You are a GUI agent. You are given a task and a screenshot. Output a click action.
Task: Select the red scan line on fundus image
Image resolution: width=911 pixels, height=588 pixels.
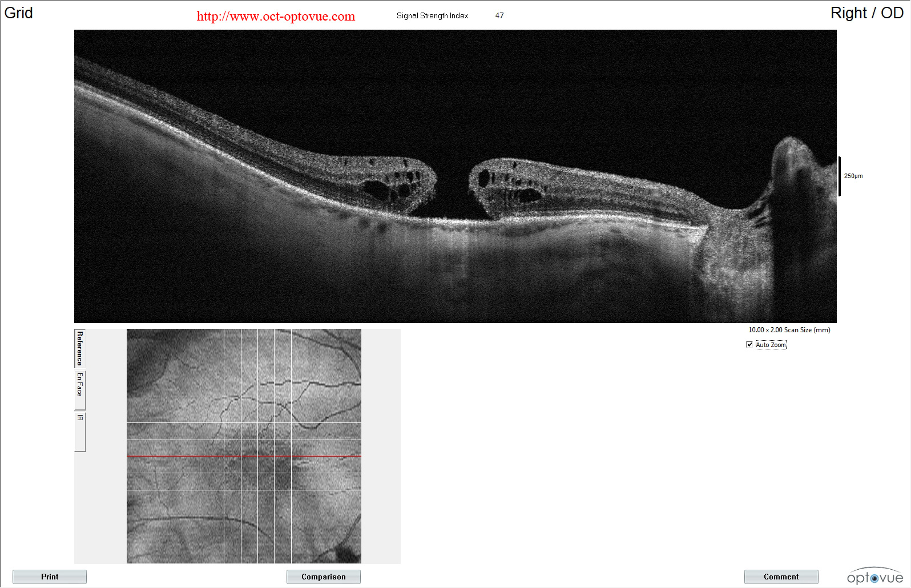tap(244, 456)
